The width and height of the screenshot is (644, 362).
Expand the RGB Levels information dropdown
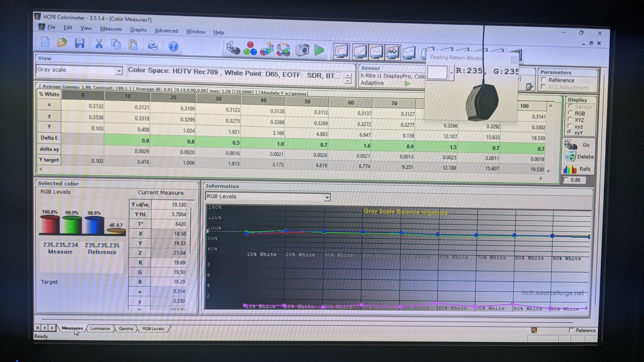tap(327, 198)
